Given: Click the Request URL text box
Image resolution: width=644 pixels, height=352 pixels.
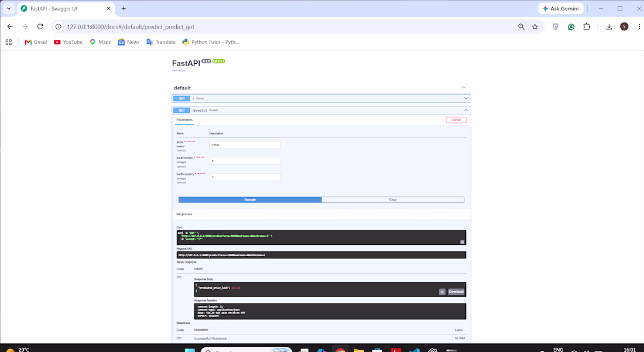Looking at the screenshot, I should pos(321,255).
